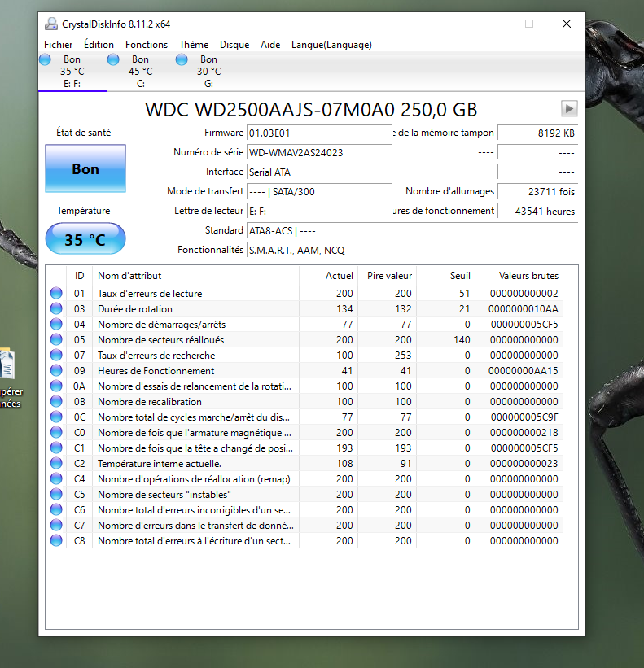Click the serial number field WD-WMAV2AS24023

click(x=319, y=152)
